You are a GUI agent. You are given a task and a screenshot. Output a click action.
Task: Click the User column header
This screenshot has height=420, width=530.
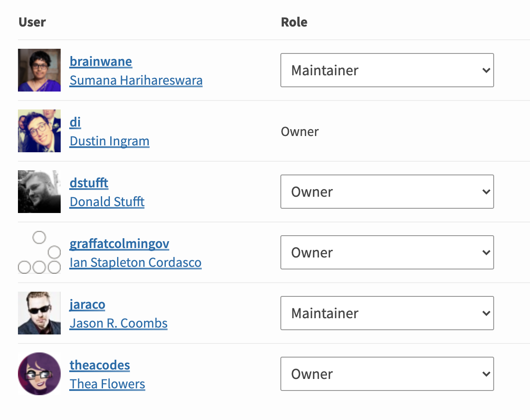[32, 22]
